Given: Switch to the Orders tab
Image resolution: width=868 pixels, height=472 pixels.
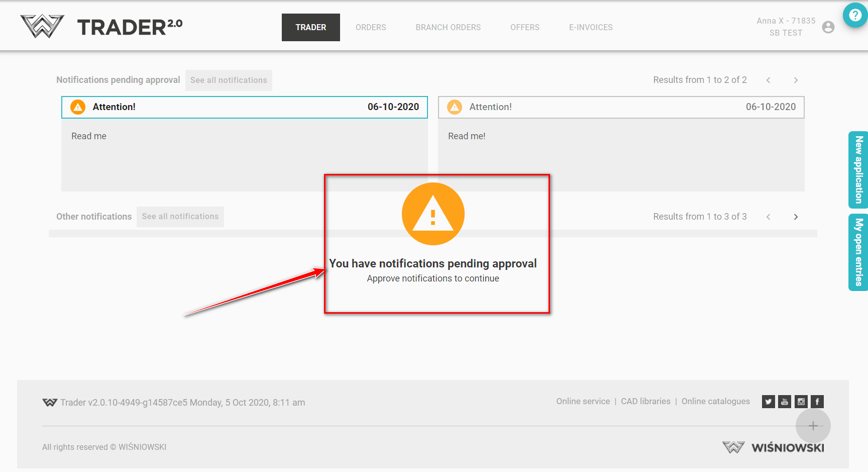Looking at the screenshot, I should coord(371,28).
